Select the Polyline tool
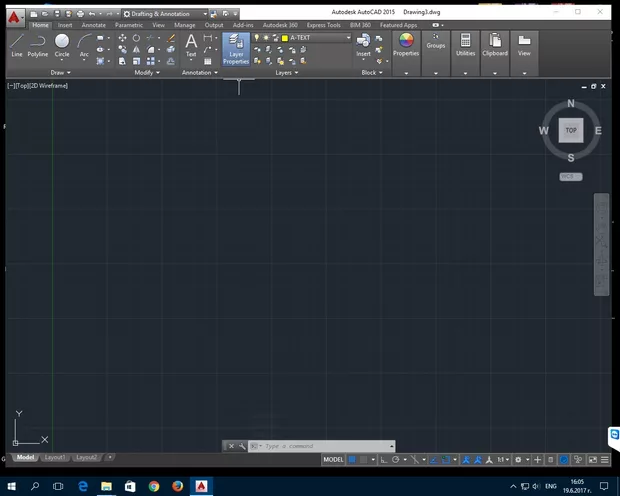This screenshot has width=620, height=496. (x=38, y=44)
